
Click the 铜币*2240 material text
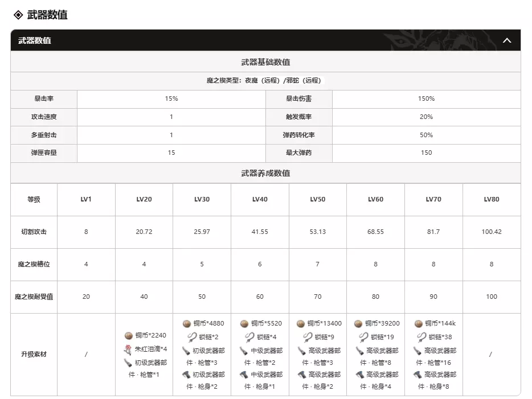pyautogui.click(x=150, y=336)
